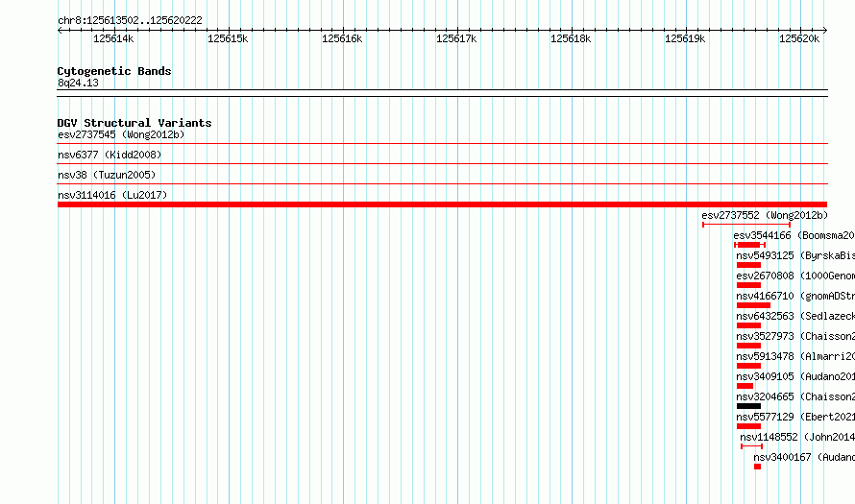Open variant nsv3114016 (Lu2017) label
Screen dimensions: 855x504
click(x=112, y=195)
